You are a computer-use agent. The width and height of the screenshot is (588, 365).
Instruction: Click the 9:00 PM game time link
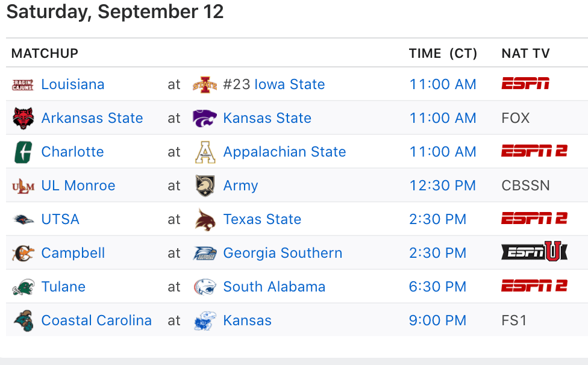[x=437, y=320]
